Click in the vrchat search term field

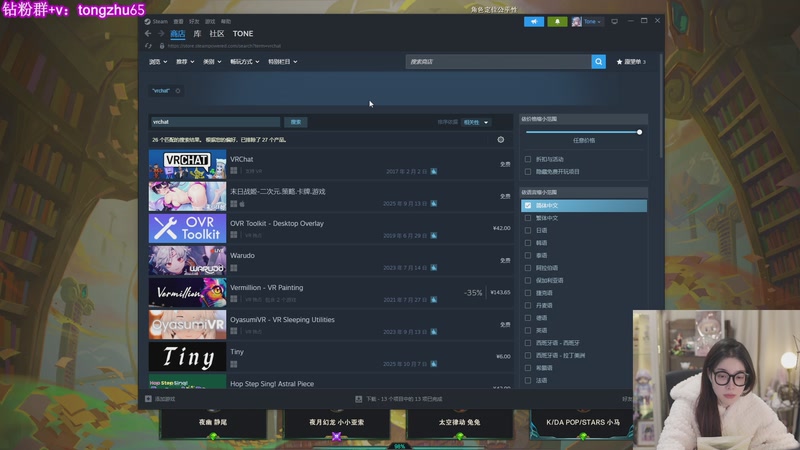[215, 122]
